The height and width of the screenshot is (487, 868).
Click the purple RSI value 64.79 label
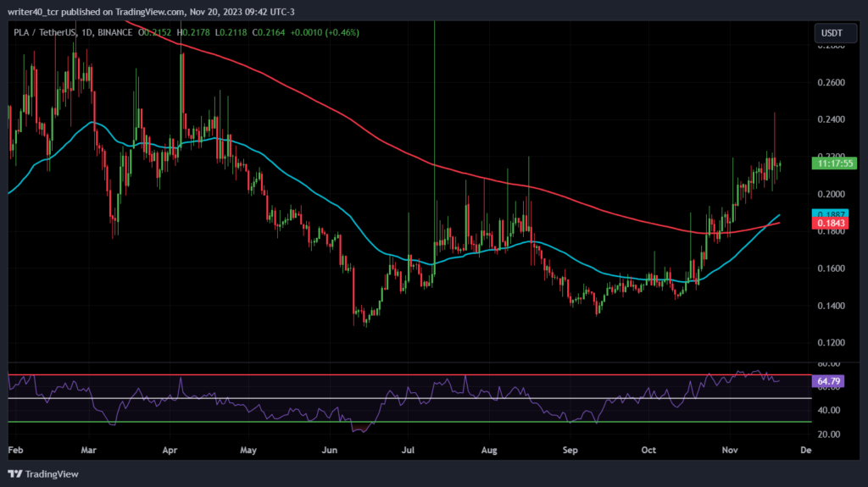point(828,381)
